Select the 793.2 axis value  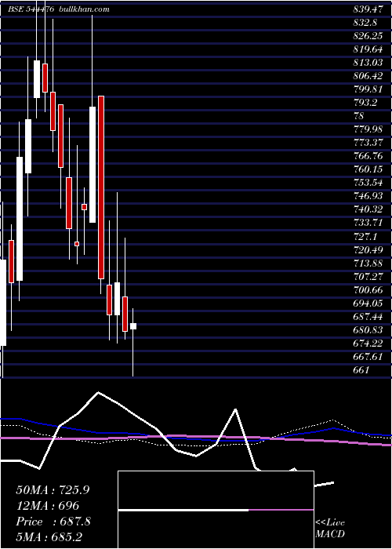[x=365, y=103]
